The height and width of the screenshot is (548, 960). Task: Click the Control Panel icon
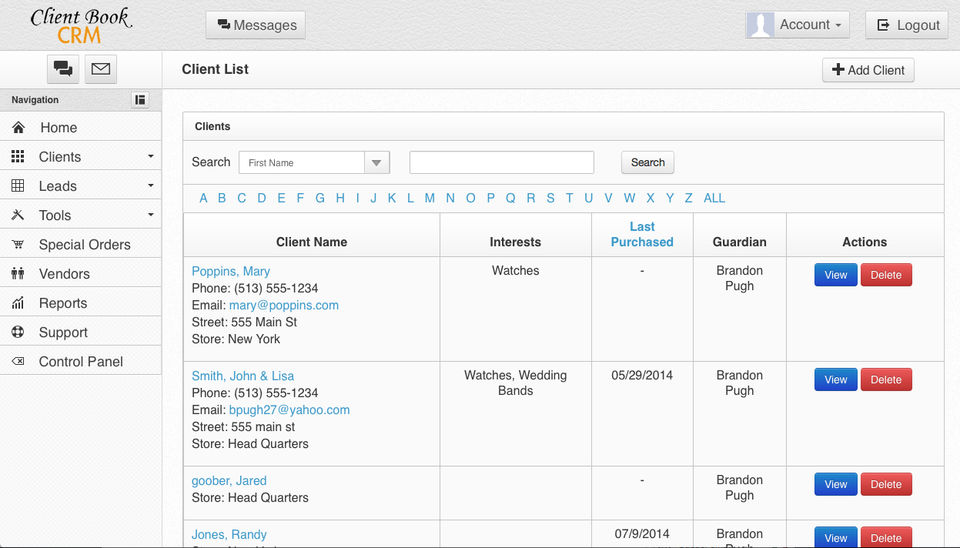18,361
